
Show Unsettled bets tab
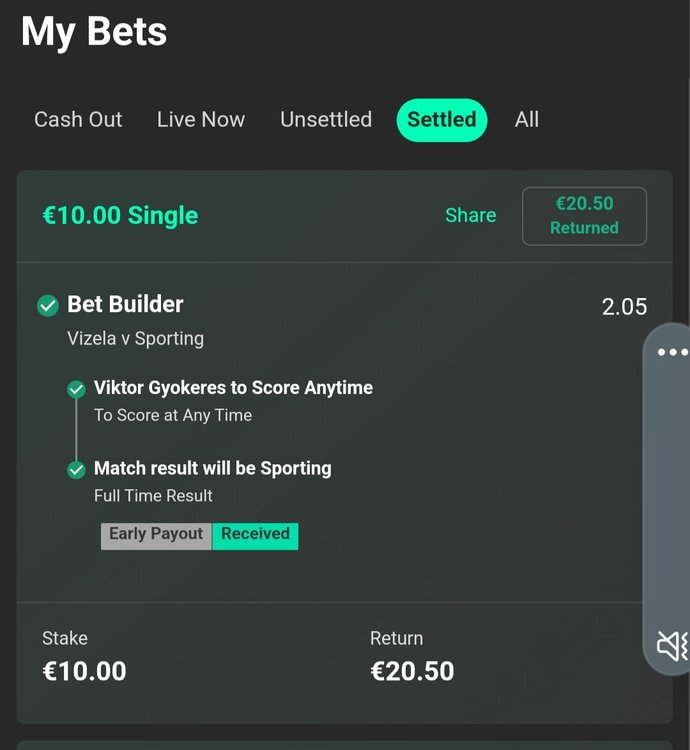(326, 120)
